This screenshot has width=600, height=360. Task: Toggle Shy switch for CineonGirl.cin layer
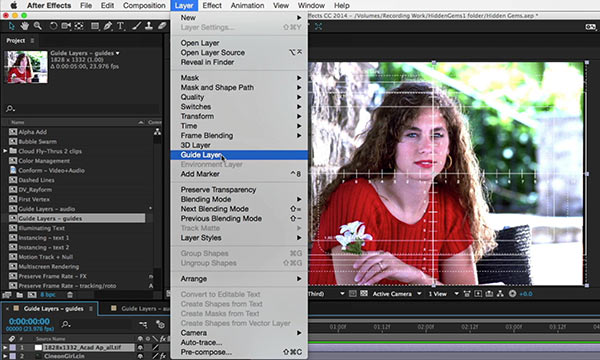[x=140, y=356]
